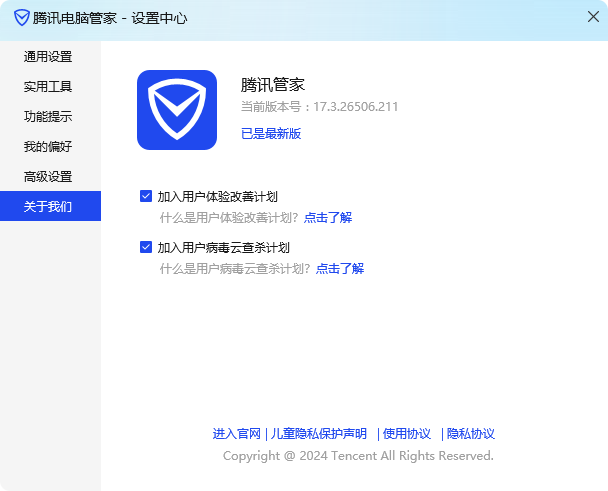Open 儿童隐私保护声明 link
The width and height of the screenshot is (608, 491).
(318, 433)
